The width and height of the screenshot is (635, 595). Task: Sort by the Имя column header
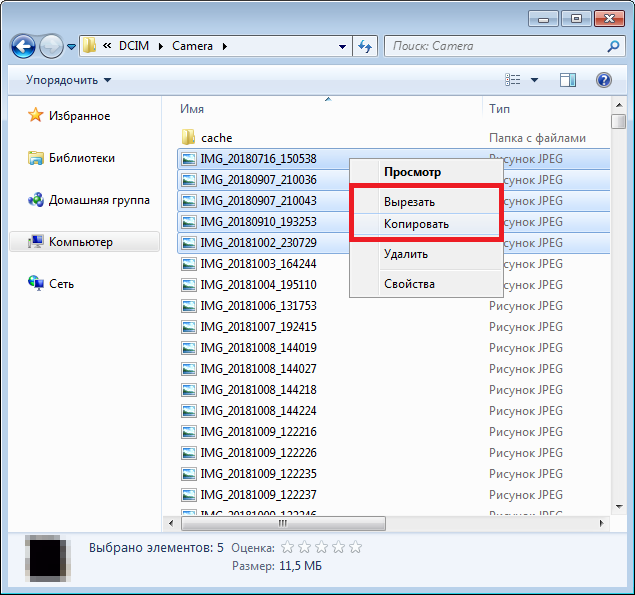(192, 109)
